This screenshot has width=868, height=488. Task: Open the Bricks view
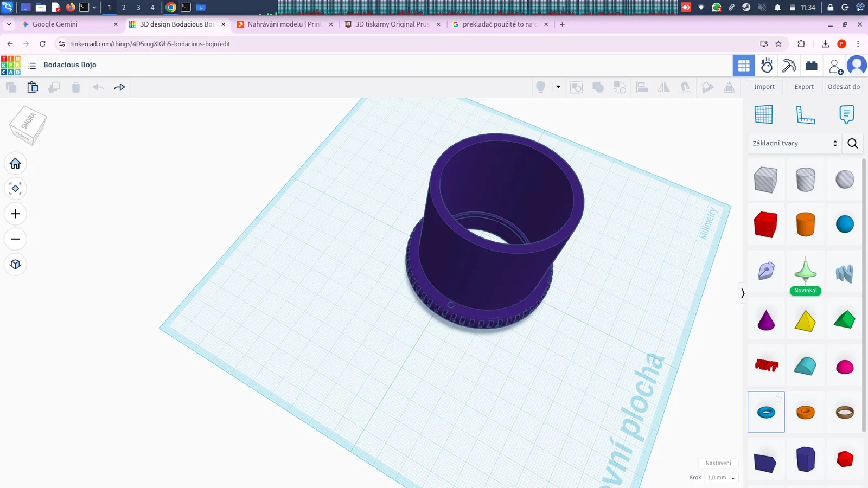(x=812, y=66)
